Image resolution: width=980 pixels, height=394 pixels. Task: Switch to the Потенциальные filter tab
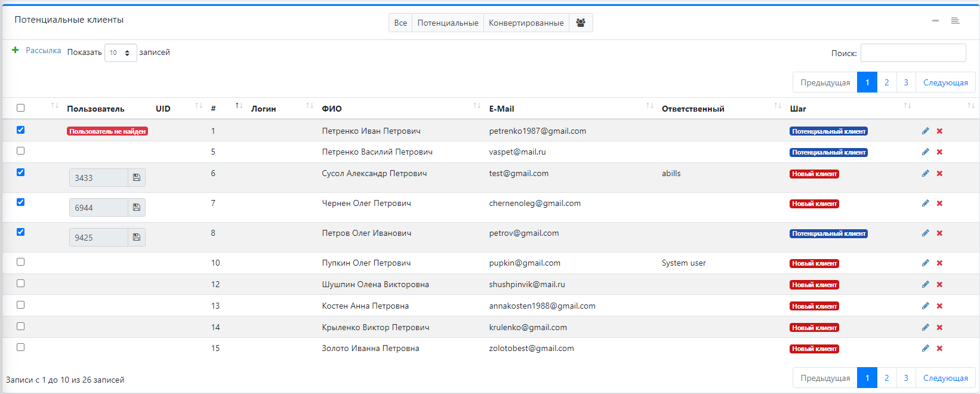point(448,23)
